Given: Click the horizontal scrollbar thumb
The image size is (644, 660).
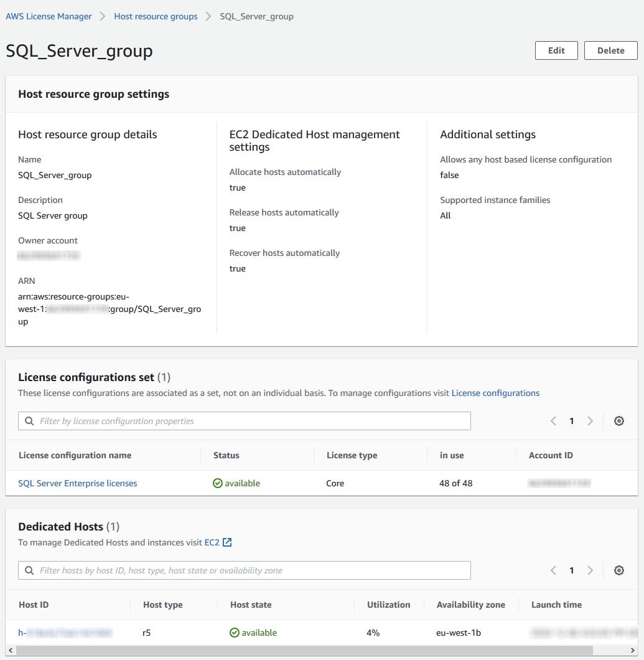Looking at the screenshot, I should pos(304,650).
